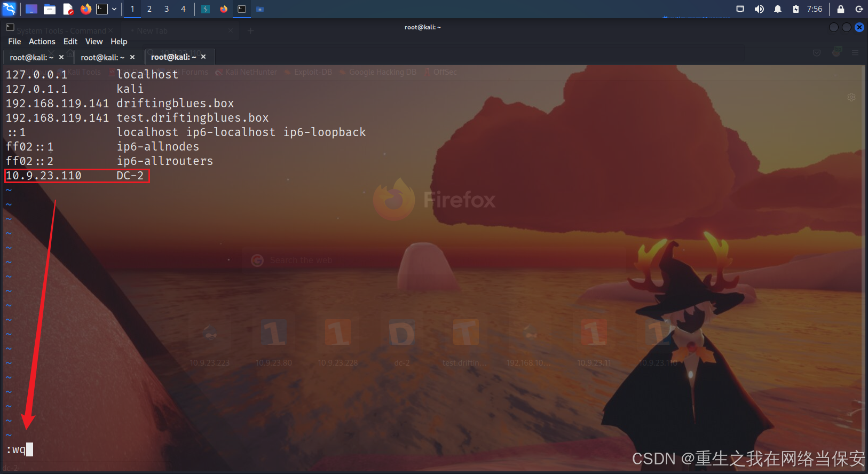Switch to the first root@kali terminal tab

pyautogui.click(x=31, y=57)
